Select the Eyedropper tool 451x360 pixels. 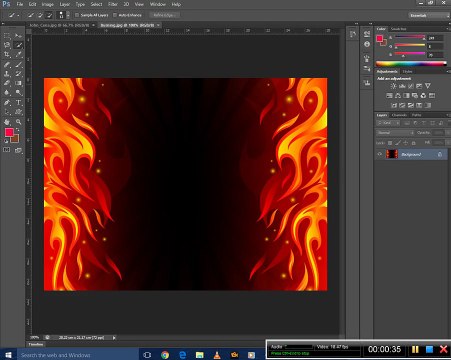pos(18,54)
